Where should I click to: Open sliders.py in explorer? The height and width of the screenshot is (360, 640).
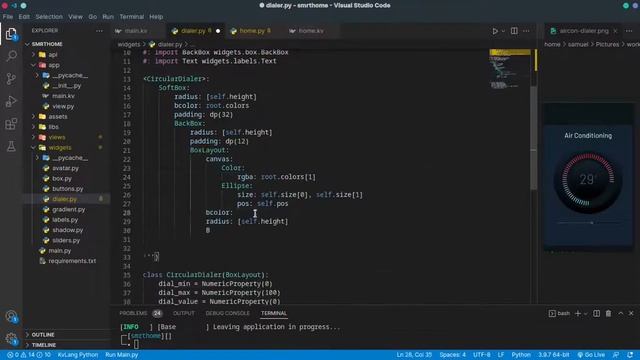pyautogui.click(x=66, y=240)
